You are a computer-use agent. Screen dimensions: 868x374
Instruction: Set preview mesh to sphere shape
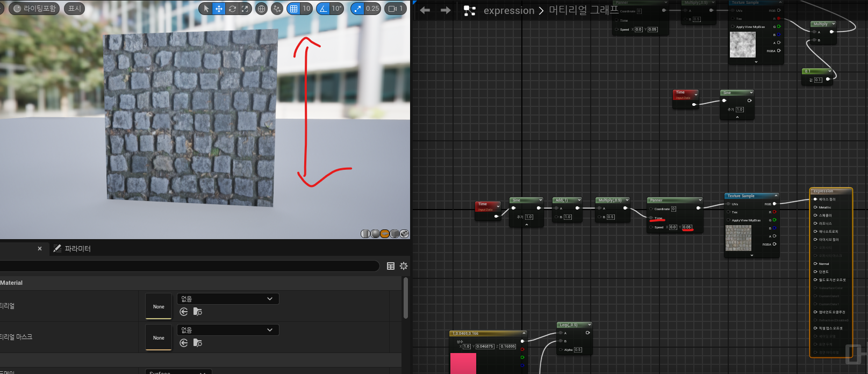pos(375,234)
